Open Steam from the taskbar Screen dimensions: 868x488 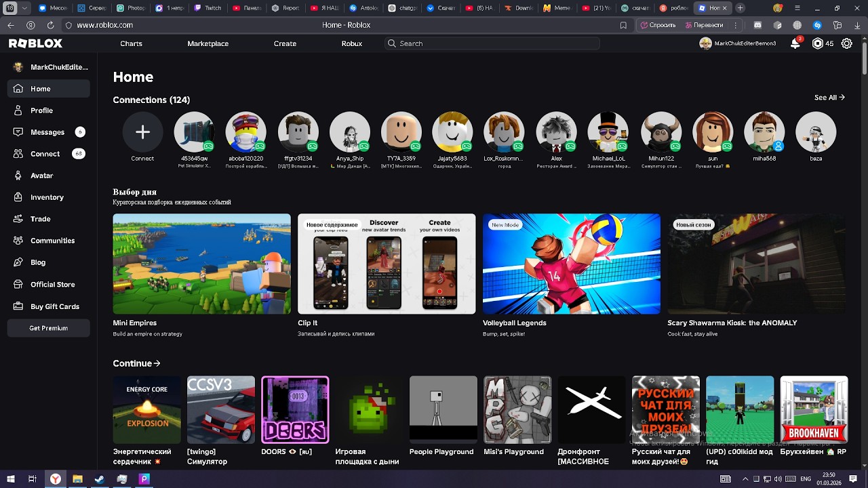coord(100,479)
